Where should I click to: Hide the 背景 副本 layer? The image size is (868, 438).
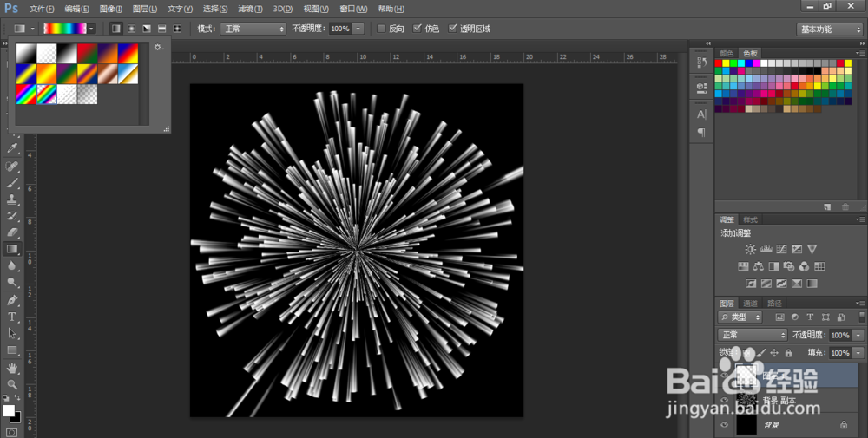click(x=724, y=401)
